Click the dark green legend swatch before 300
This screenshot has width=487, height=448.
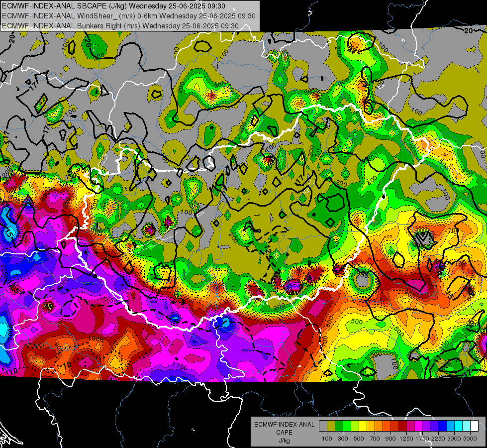[339, 426]
